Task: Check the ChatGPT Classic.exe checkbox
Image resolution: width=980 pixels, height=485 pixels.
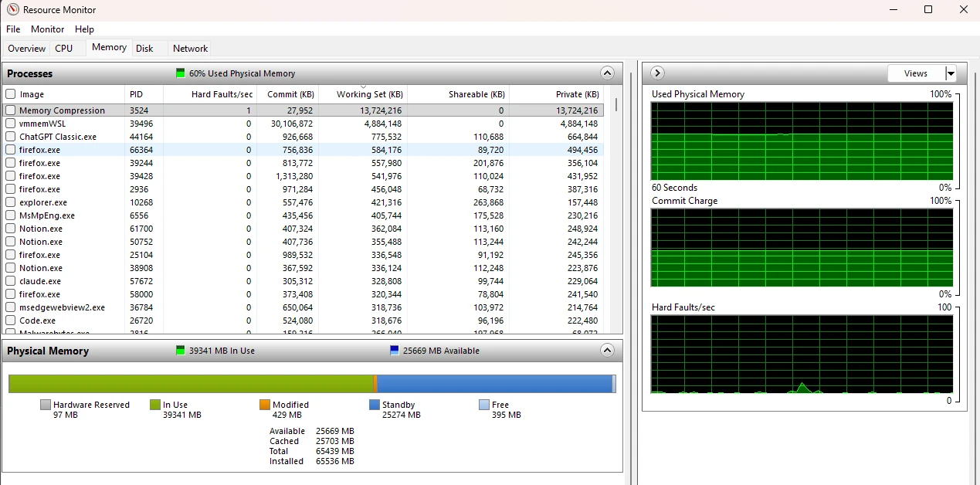Action: [x=11, y=137]
